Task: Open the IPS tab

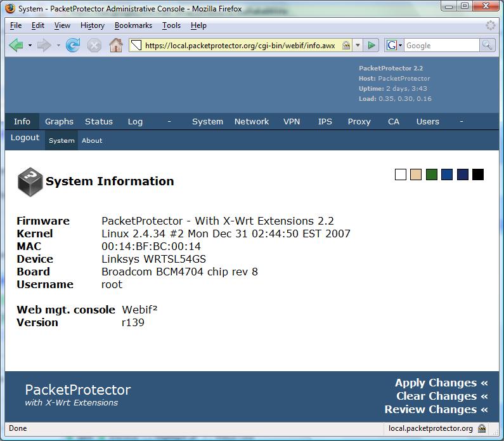Action: pyautogui.click(x=325, y=122)
